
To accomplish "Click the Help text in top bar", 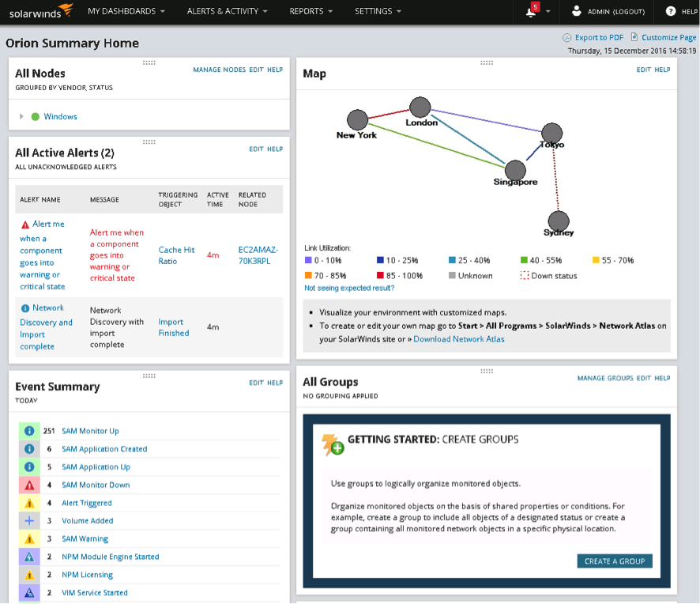I will 690,12.
